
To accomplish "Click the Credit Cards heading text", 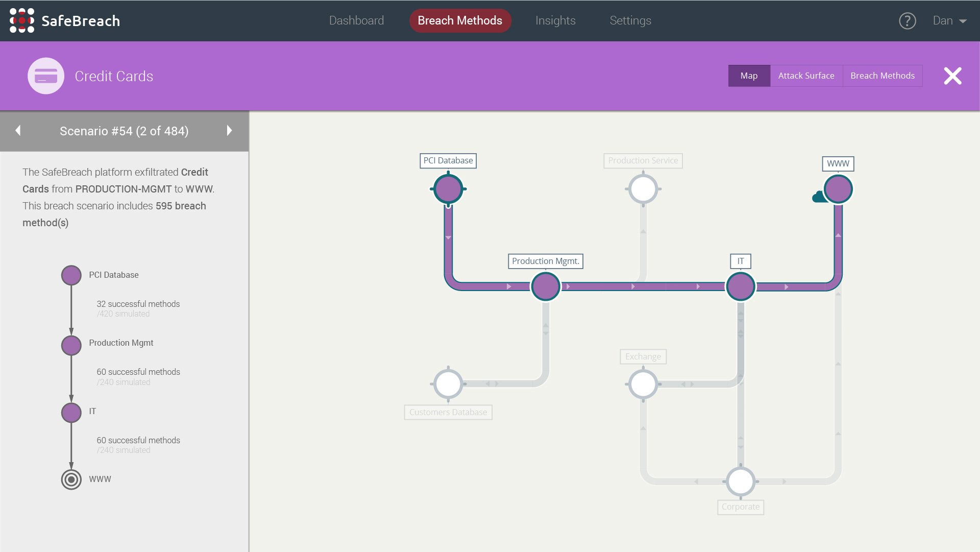I will (x=114, y=76).
